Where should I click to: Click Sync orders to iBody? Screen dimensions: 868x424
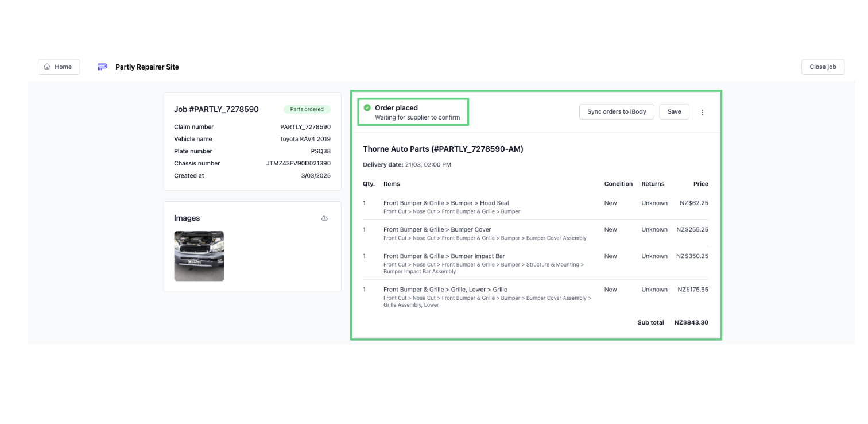point(617,112)
